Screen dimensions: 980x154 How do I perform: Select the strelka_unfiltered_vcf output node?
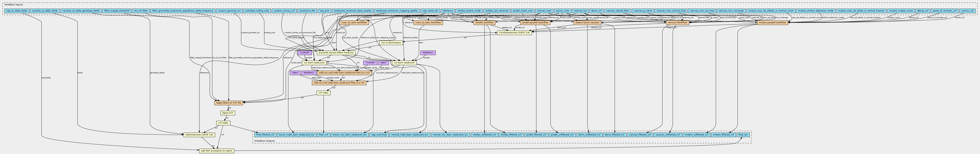click(x=484, y=135)
